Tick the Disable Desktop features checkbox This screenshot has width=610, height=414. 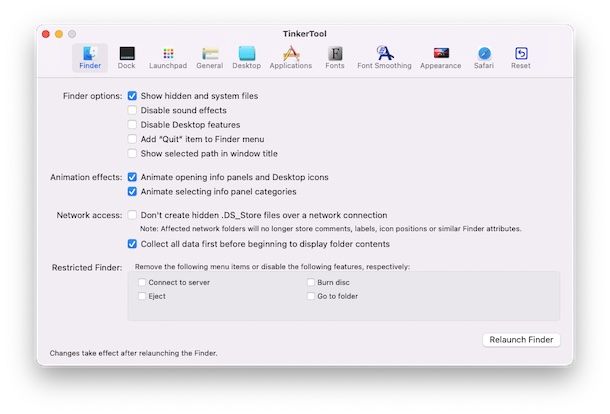click(x=132, y=125)
